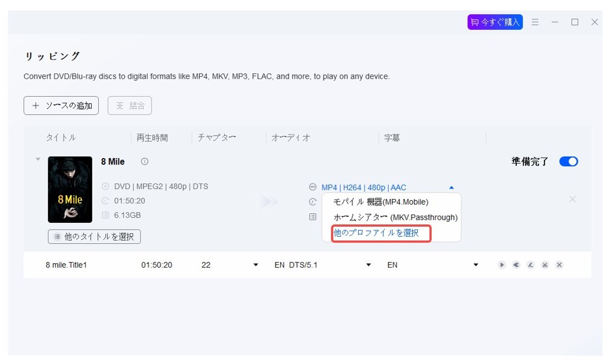Viewport: 609px width, 364px height.
Task: Collapse the MP4 | H264 | 480p | AAC dropdown
Action: pos(451,188)
